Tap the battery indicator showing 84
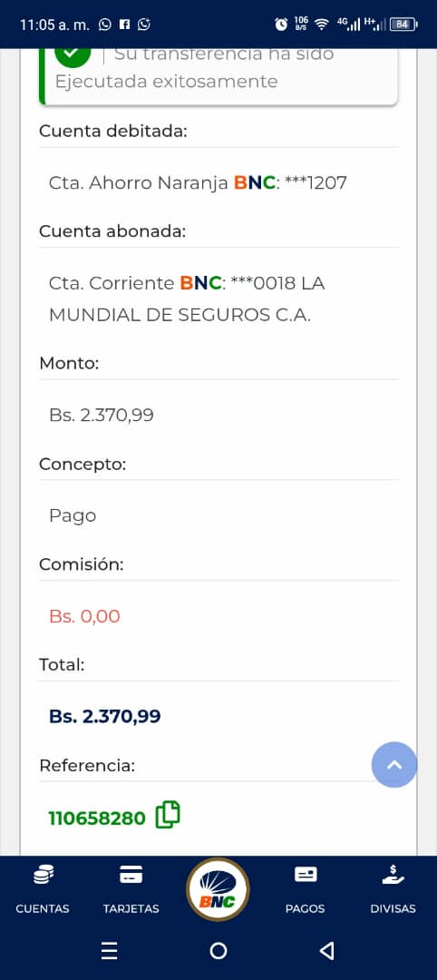 (403, 24)
